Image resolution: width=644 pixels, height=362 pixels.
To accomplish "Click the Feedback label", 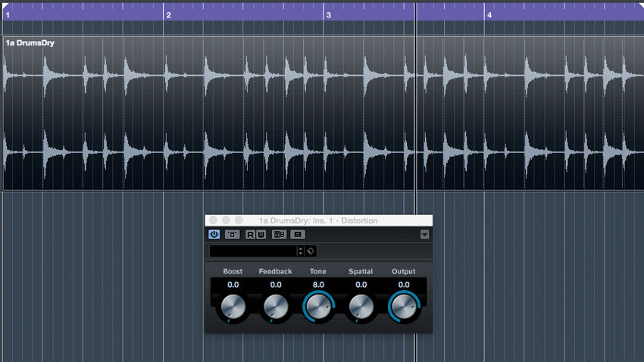I will pyautogui.click(x=275, y=271).
